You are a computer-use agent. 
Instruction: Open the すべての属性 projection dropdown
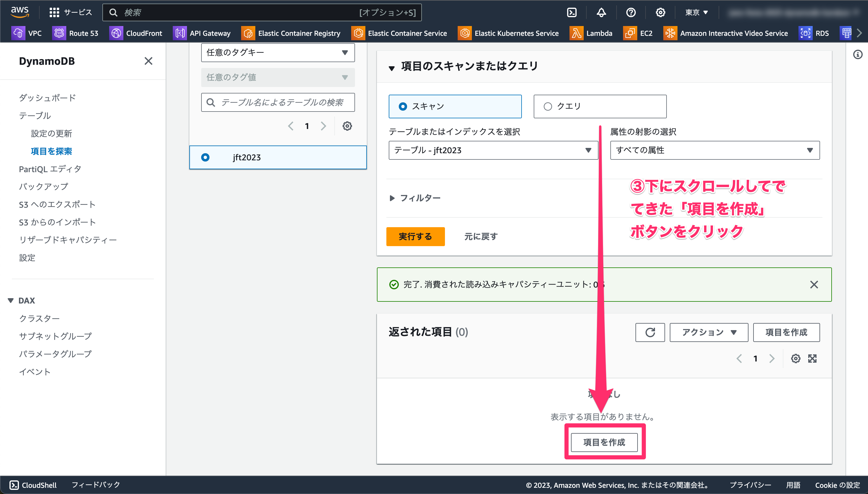715,150
